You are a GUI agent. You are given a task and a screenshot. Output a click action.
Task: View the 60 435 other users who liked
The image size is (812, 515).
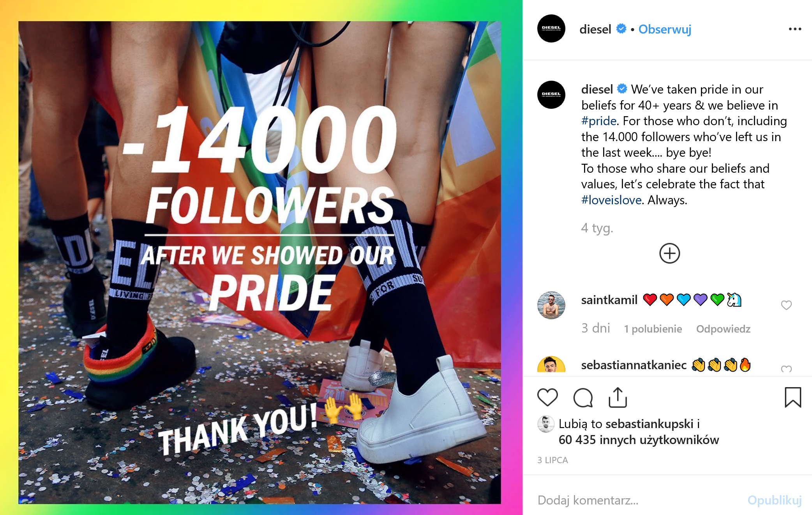click(639, 440)
